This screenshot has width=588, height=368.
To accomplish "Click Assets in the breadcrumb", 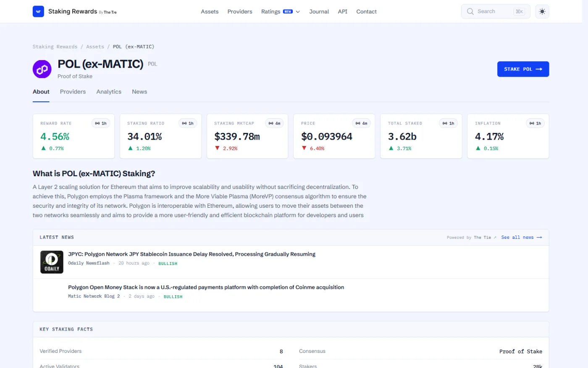I will pos(95,47).
